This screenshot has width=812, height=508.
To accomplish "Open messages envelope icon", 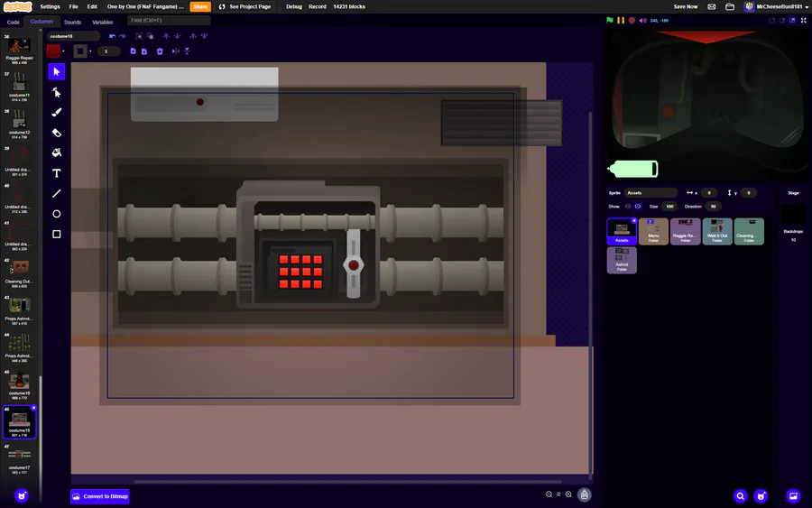I will (x=712, y=6).
